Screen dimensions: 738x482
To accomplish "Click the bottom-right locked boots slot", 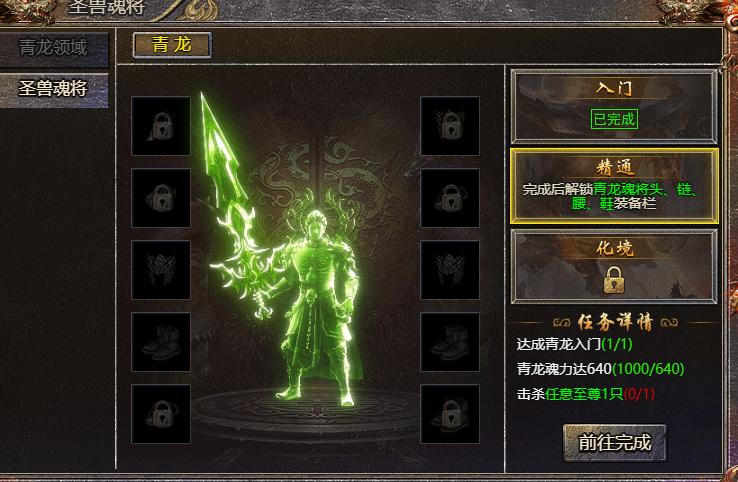I will [450, 414].
